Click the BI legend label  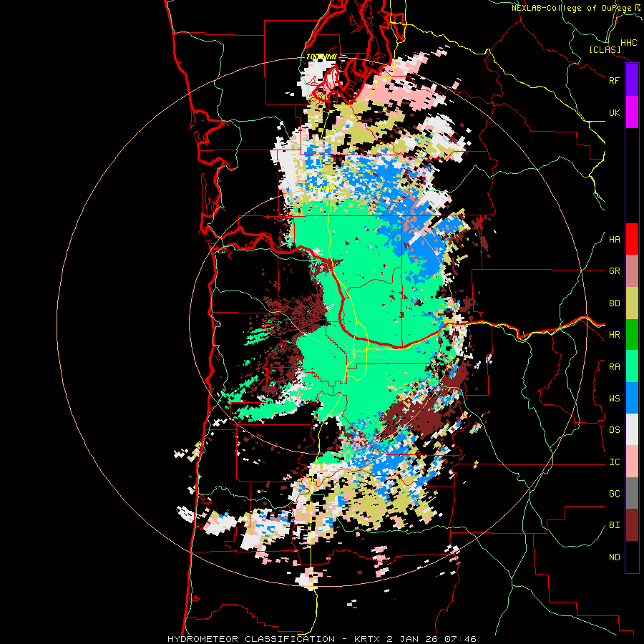614,525
